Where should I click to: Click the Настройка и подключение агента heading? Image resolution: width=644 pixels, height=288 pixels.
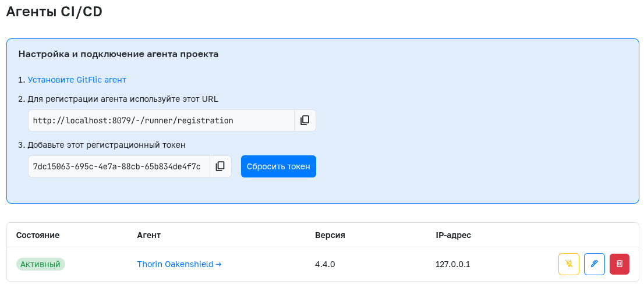[x=118, y=54]
